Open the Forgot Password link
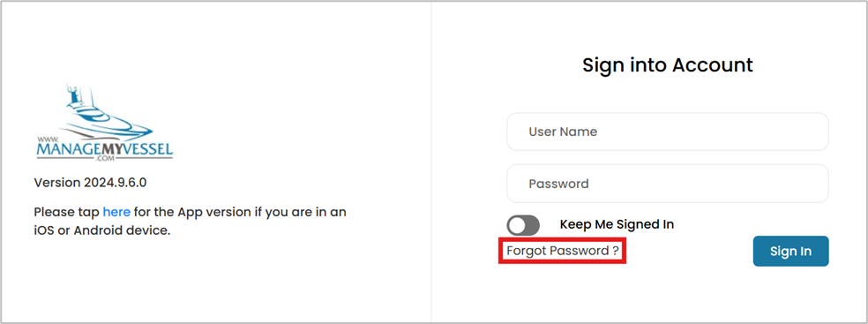Viewport: 868px width, 324px height. 563,251
